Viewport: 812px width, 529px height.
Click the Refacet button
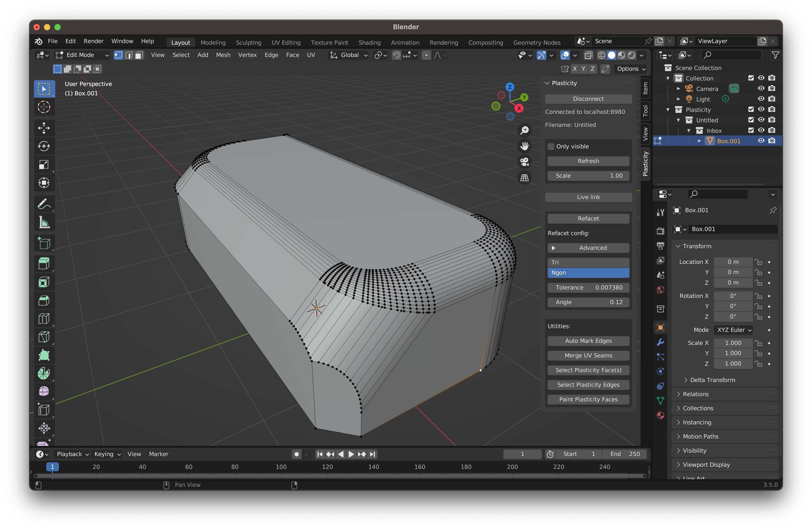tap(588, 218)
